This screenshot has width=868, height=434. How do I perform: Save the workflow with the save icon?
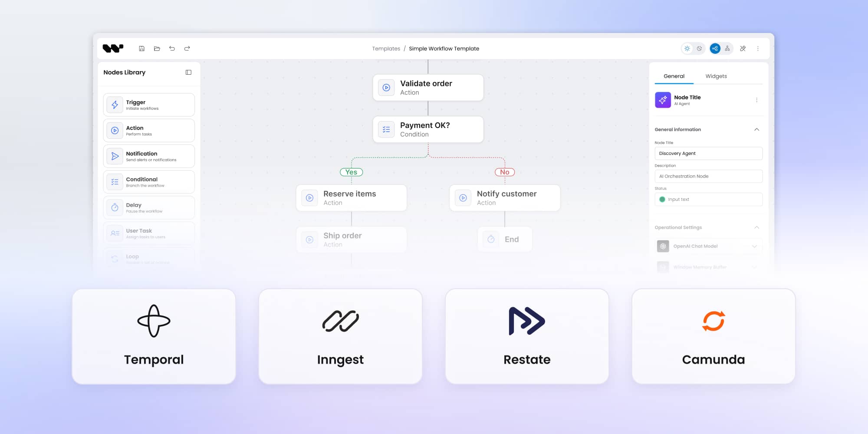tap(141, 49)
